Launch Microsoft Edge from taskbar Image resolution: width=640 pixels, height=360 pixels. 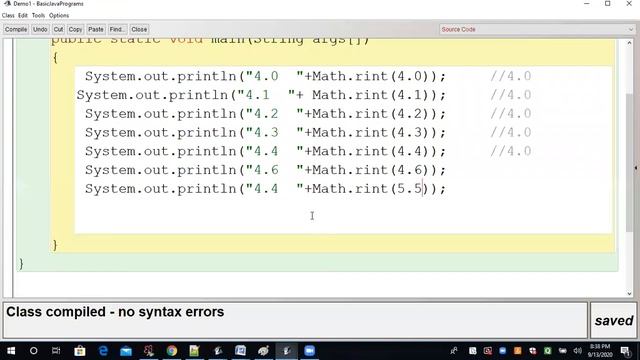point(103,351)
